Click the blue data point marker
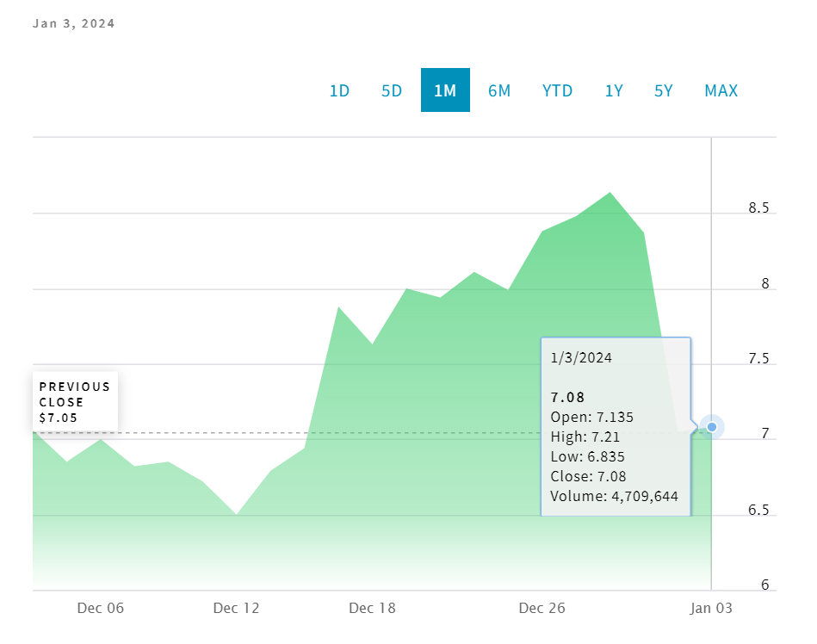 [712, 426]
